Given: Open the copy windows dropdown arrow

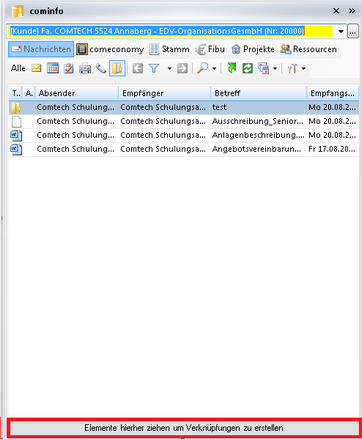Looking at the screenshot, I should coord(275,69).
